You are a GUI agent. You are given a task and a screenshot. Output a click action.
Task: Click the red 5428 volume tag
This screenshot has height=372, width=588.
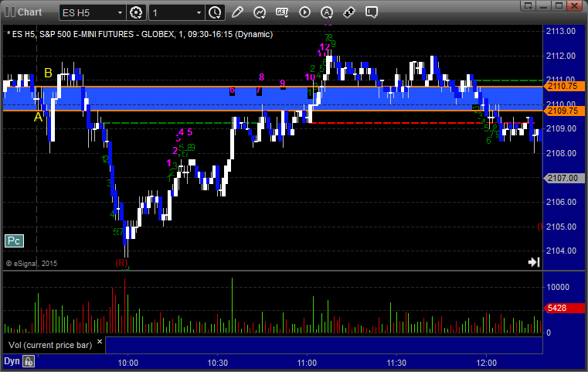(564, 308)
